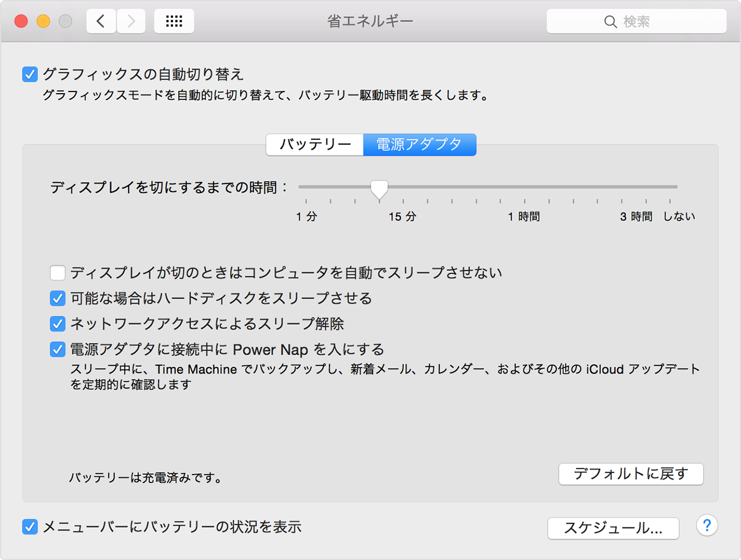Viewport: 741px width, 560px height.
Task: Open help with the question mark button
Action: (x=707, y=526)
